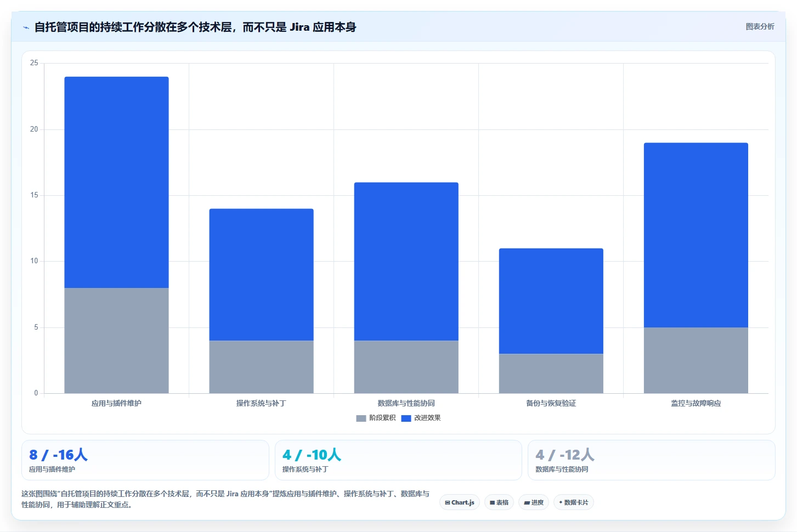Select the gray bar segment for 操作系统与补丁

[x=261, y=367]
